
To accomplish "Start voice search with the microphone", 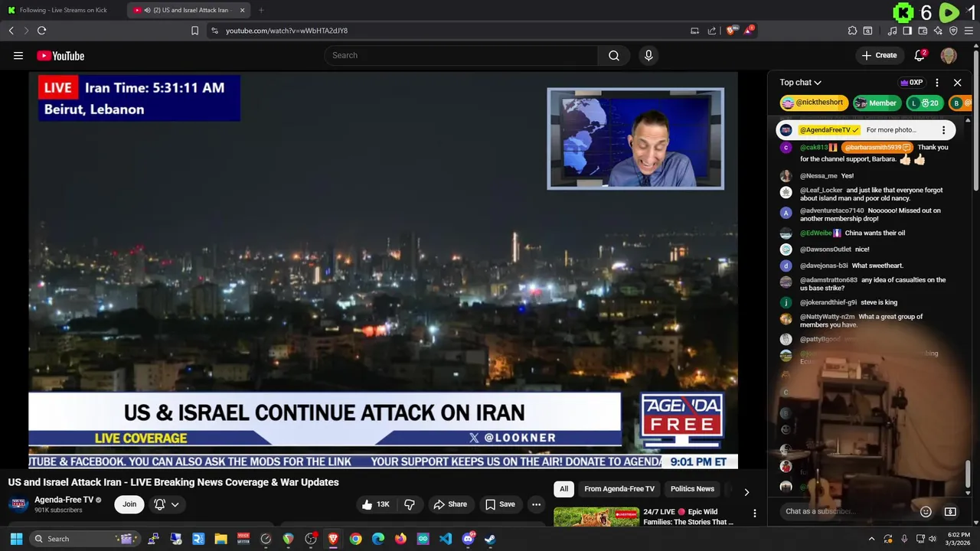I will click(648, 55).
